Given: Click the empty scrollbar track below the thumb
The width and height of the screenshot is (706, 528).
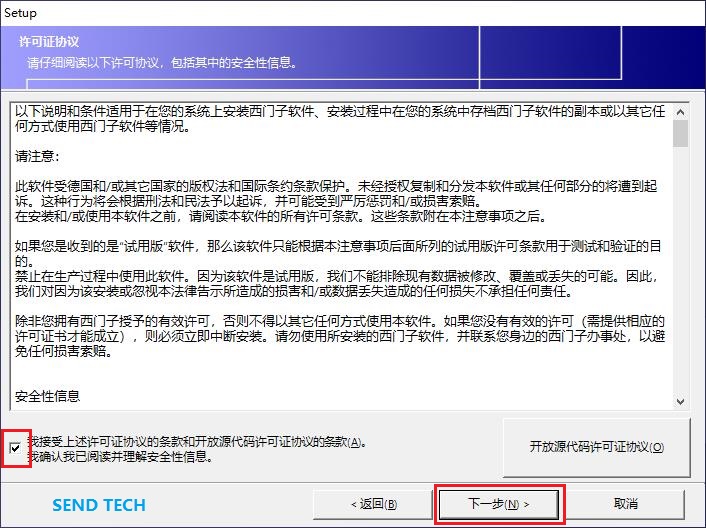Looking at the screenshot, I should tap(680, 280).
